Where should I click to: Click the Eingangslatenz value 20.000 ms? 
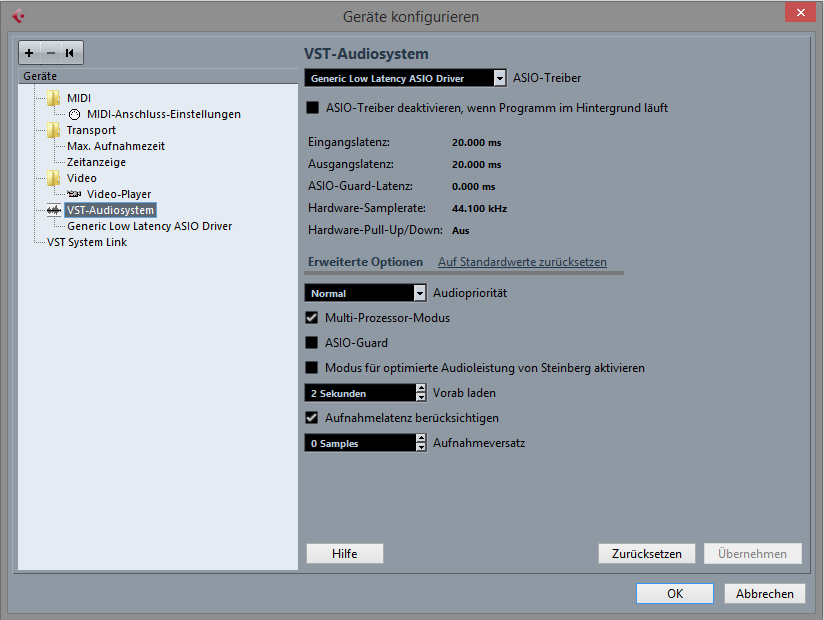pyautogui.click(x=477, y=143)
